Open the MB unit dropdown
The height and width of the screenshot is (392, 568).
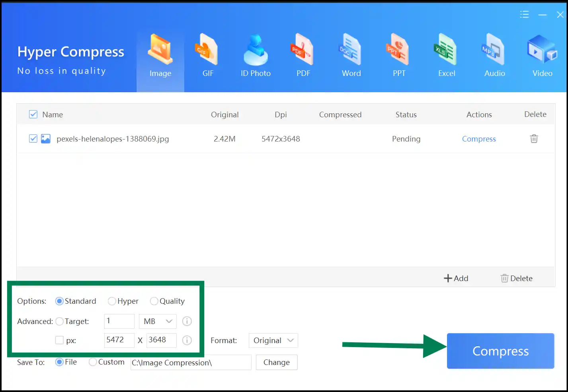coord(158,321)
